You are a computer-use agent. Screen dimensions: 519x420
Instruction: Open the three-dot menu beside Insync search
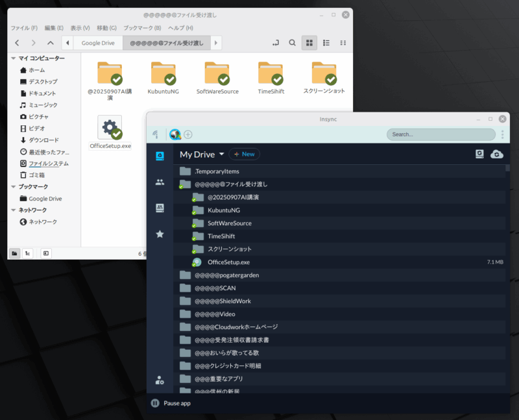[x=502, y=134]
